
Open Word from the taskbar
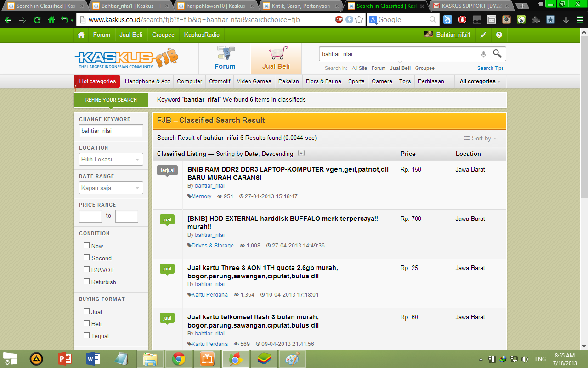click(x=93, y=359)
